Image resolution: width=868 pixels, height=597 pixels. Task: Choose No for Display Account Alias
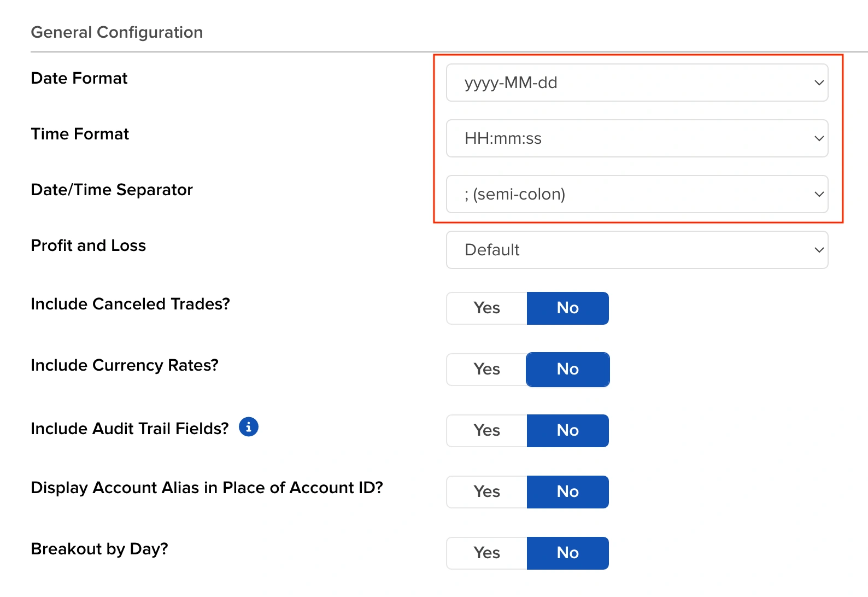click(567, 492)
